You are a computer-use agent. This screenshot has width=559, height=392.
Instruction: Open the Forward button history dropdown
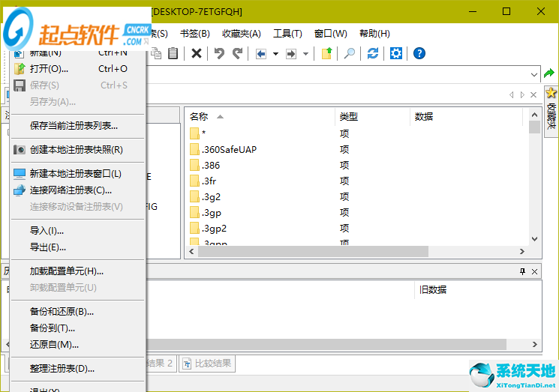(305, 54)
